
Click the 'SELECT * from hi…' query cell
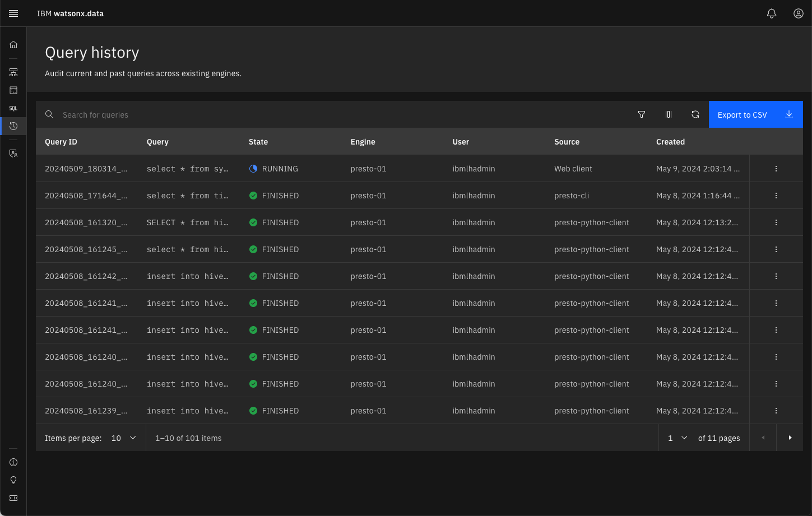[x=188, y=222]
